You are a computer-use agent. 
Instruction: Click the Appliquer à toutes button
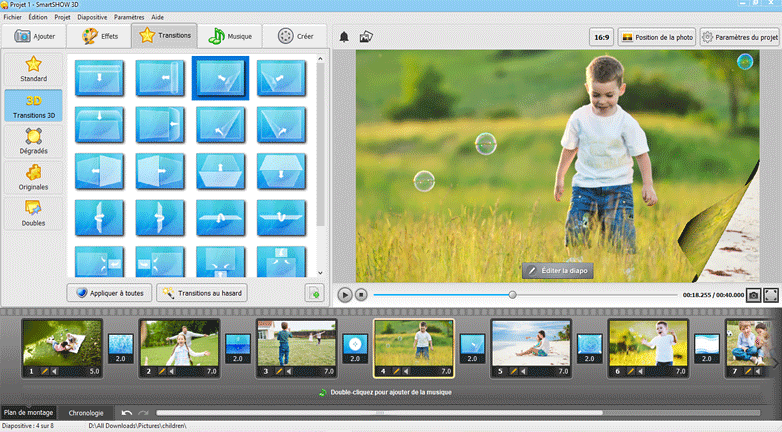point(109,293)
